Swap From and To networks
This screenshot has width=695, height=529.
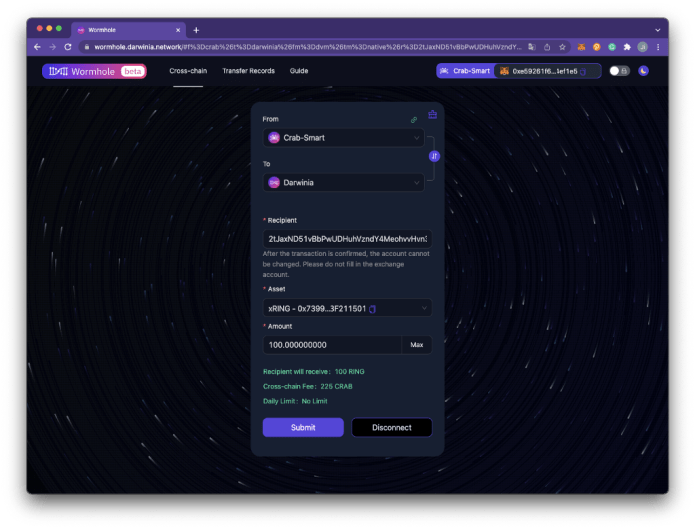point(434,156)
